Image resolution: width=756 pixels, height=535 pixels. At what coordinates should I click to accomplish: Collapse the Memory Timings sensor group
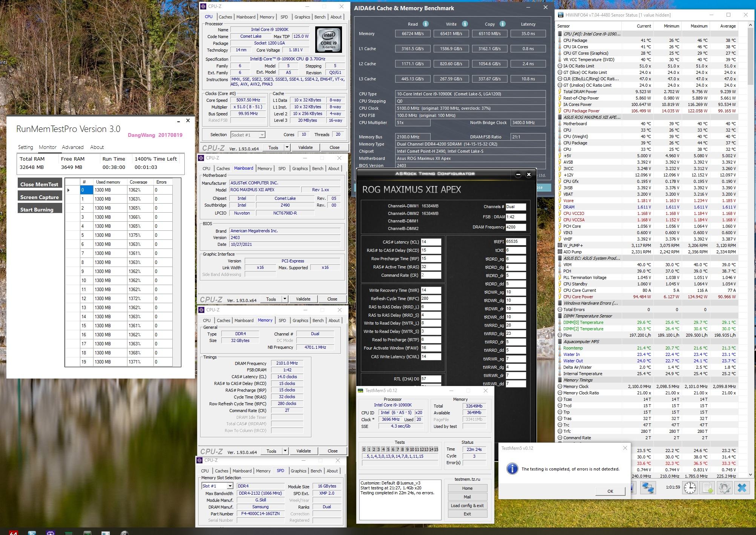[560, 380]
